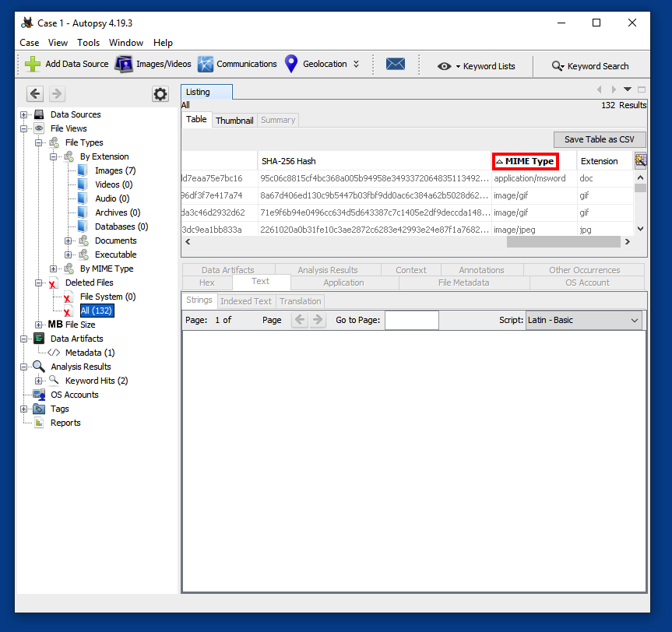The width and height of the screenshot is (672, 632).
Task: Open the Communications visualization icon
Action: coord(206,64)
